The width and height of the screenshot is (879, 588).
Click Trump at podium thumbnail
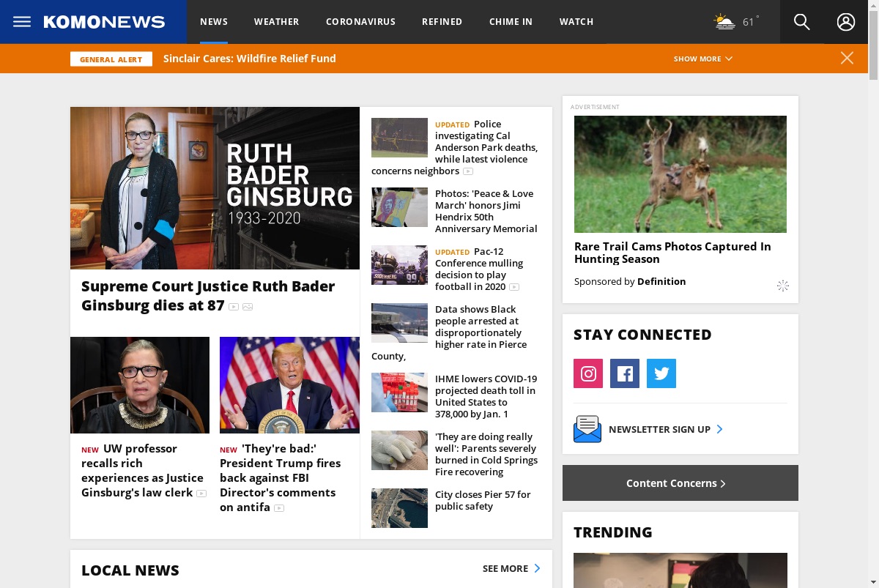tap(289, 385)
